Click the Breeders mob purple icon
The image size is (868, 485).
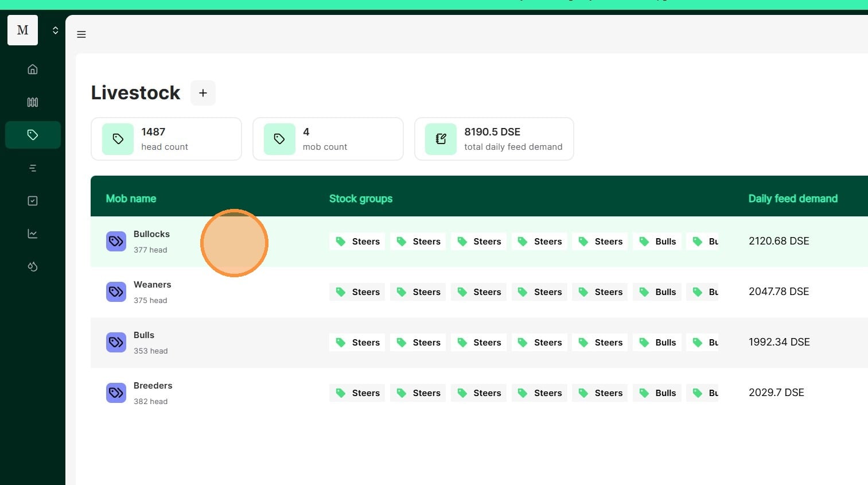pos(116,393)
